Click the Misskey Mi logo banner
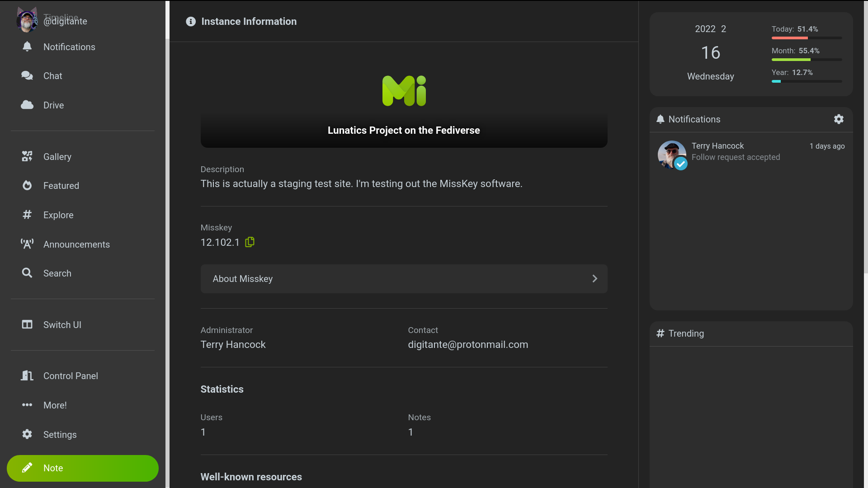The height and width of the screenshot is (488, 868). pos(404,91)
